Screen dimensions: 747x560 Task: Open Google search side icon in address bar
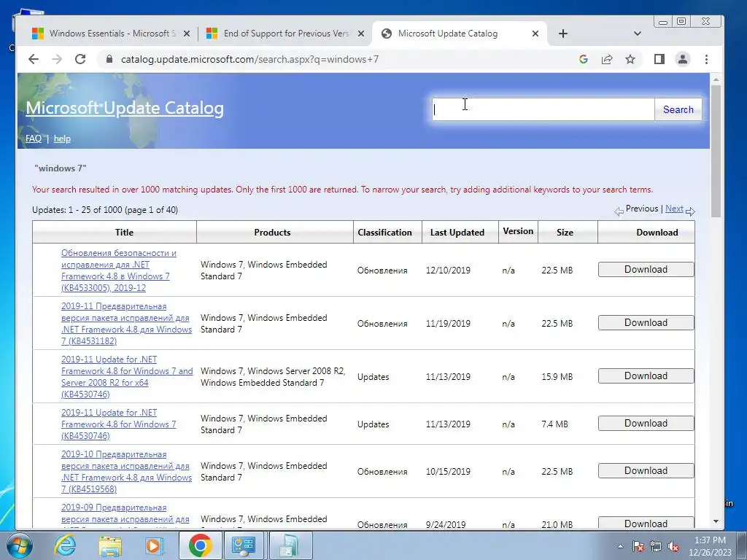coord(583,59)
